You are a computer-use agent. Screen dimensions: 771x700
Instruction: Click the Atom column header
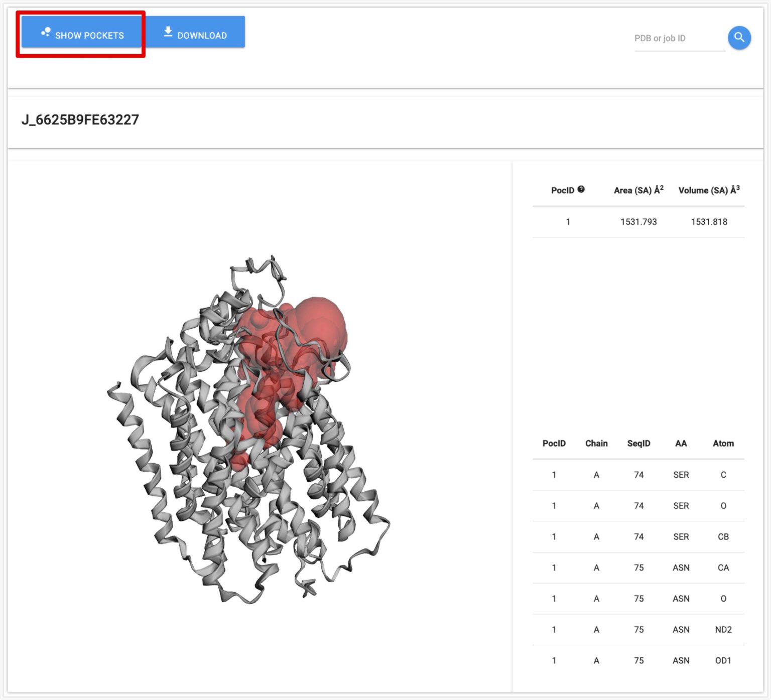[723, 443]
